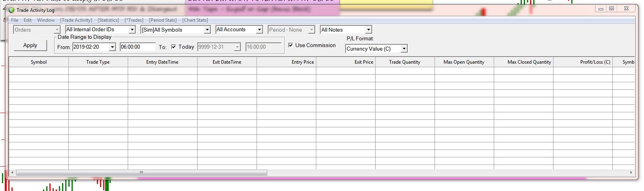The image size is (644, 191).
Task: Open the [Statistics] menu
Action: click(x=108, y=20)
